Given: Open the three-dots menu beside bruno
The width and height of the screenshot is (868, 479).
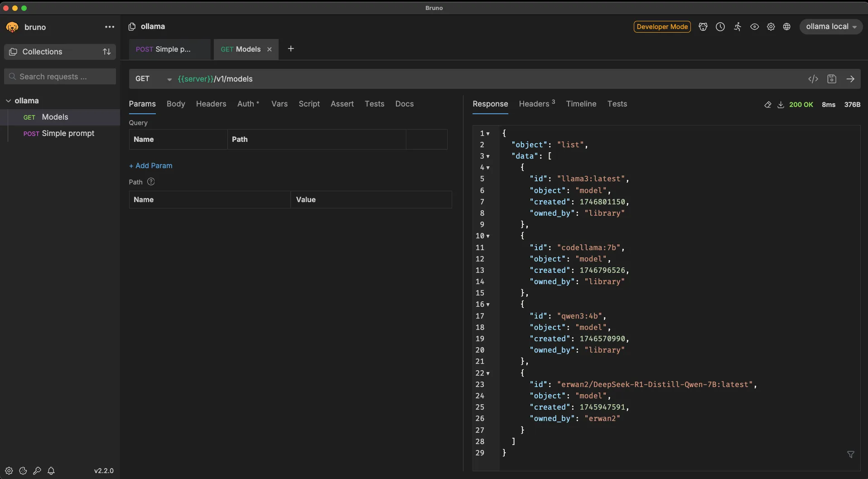Looking at the screenshot, I should pyautogui.click(x=110, y=27).
